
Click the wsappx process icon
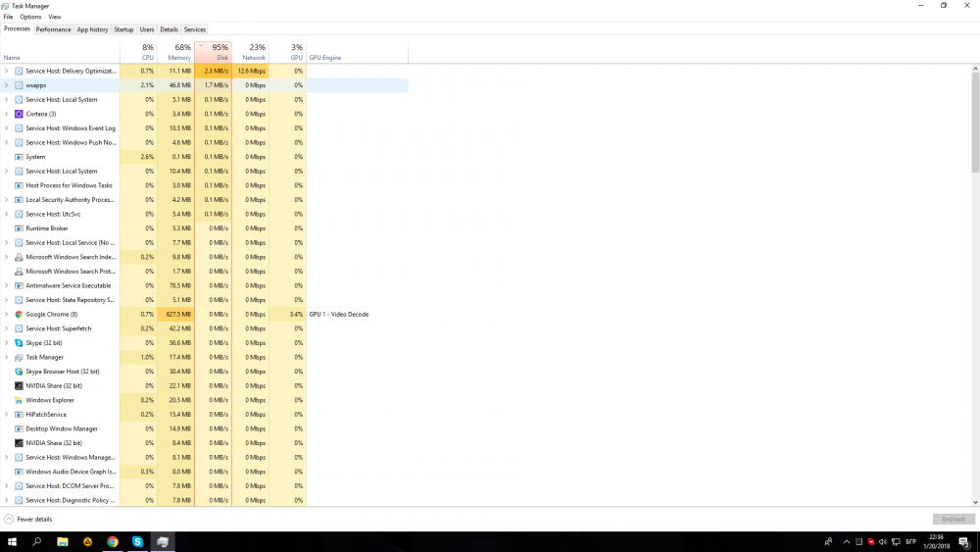coord(19,85)
